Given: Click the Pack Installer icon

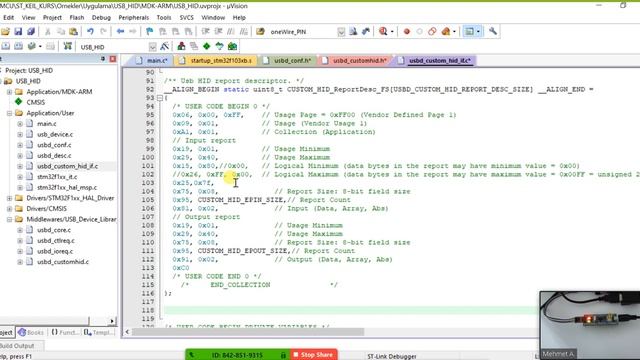Looking at the screenshot, I should point(232,46).
